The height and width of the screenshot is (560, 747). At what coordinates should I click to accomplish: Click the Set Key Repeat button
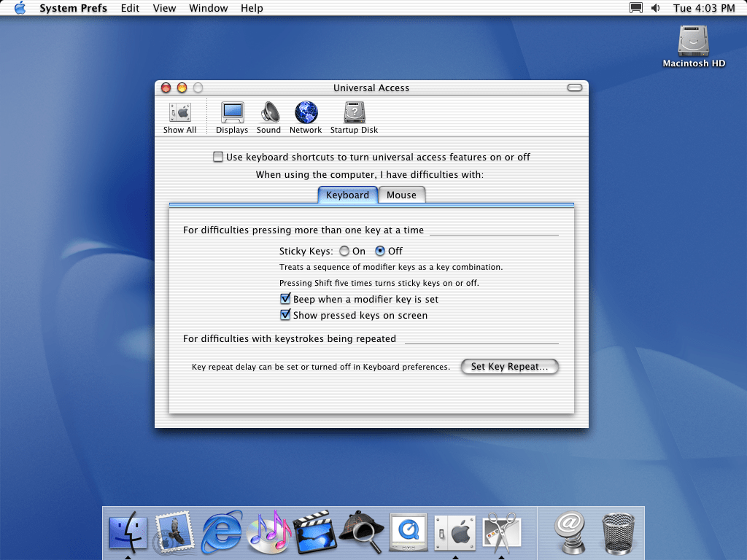510,366
